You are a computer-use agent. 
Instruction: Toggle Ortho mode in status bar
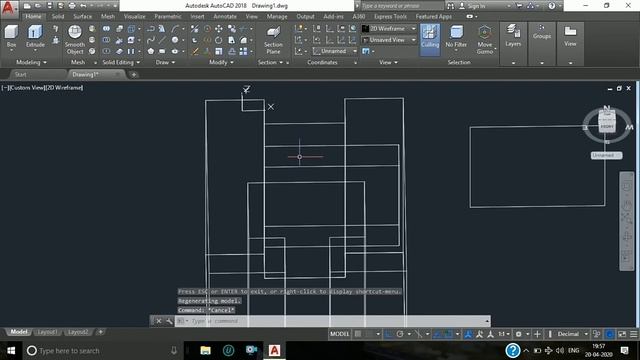[389, 334]
